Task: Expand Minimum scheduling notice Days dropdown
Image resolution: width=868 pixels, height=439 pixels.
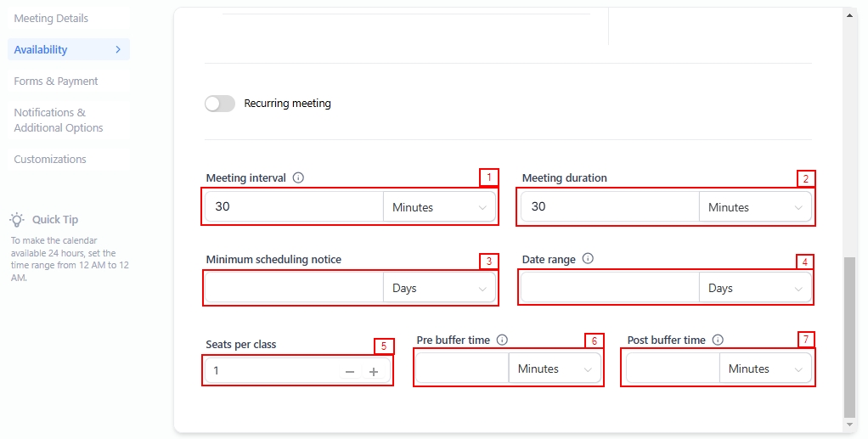Action: pos(439,289)
